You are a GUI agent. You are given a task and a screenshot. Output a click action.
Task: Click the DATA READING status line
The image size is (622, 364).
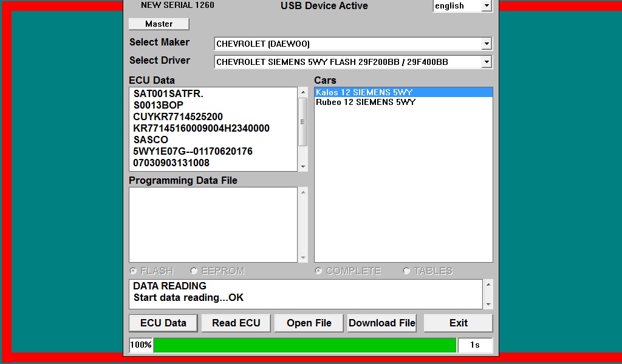[x=169, y=286]
